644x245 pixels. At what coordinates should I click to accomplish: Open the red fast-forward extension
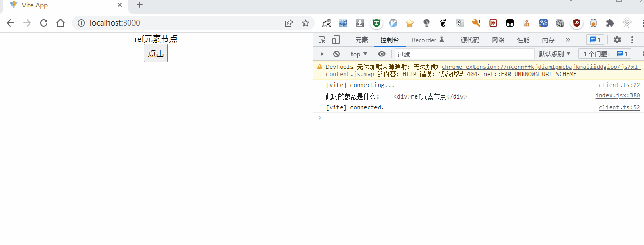click(x=493, y=23)
